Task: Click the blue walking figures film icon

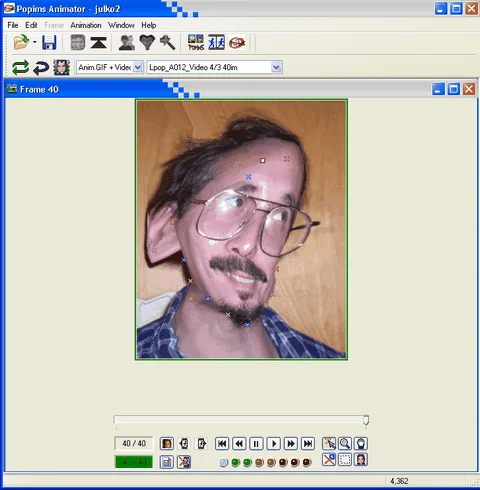Action: click(x=216, y=43)
